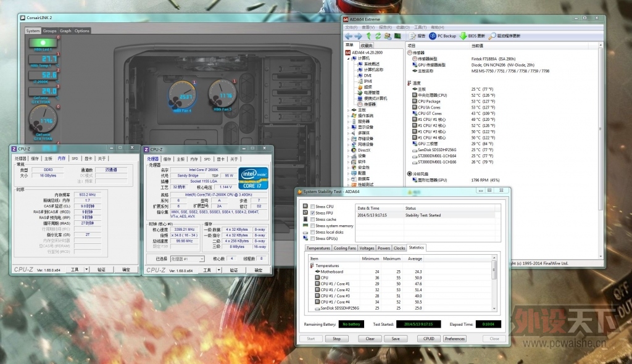The image size is (632, 364).
Task: Click the H80i Temp 27.7 readout
Action: tap(43, 59)
